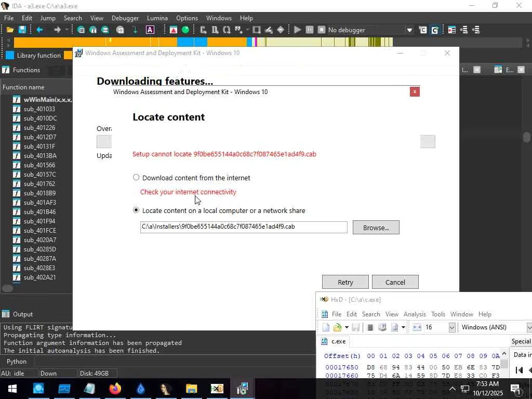Close the Locate content dialog with red X
Viewport: 532px width, 399px height.
(x=415, y=91)
